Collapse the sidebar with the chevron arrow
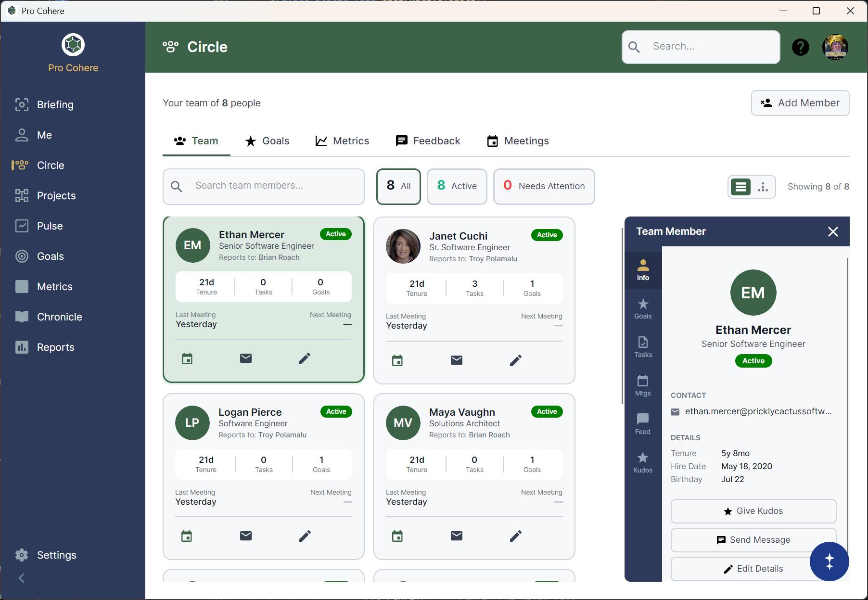This screenshot has width=868, height=600. click(21, 578)
